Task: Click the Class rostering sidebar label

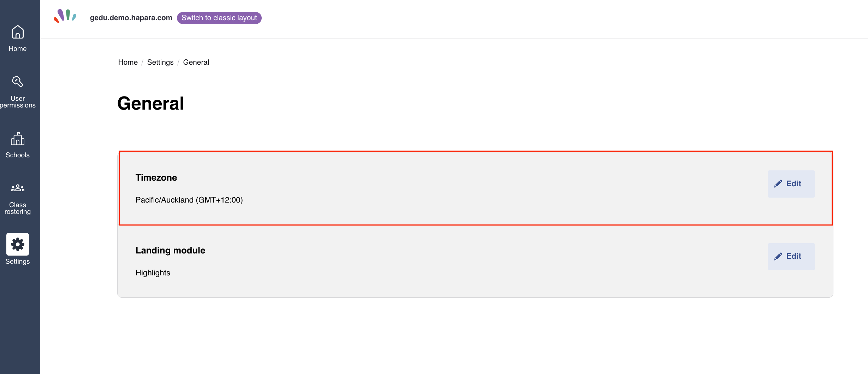Action: 18,208
